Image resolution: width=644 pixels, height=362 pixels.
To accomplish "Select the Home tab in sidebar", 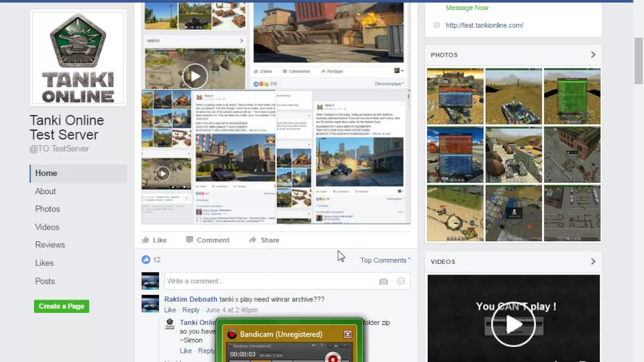I will pos(78,173).
